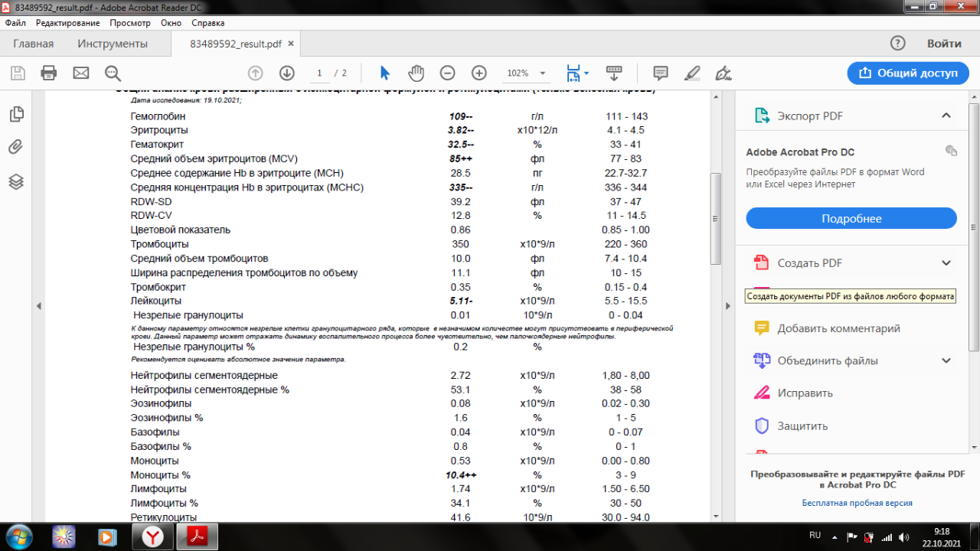Screen dimensions: 980x551
Task: Click the Защитить tool label
Action: (802, 426)
